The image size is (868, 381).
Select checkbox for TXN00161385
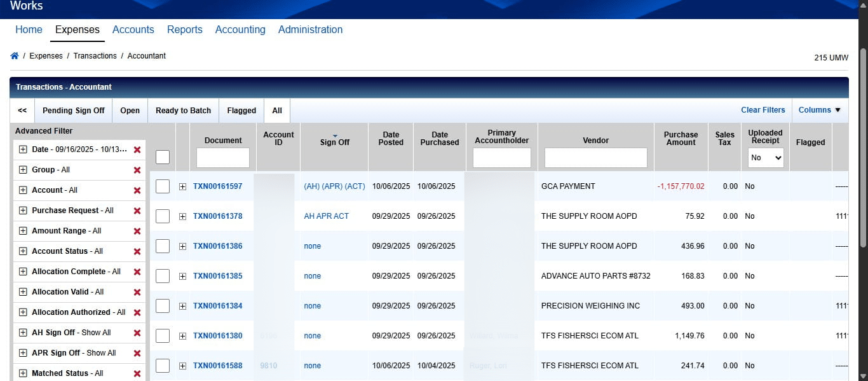[x=163, y=276]
